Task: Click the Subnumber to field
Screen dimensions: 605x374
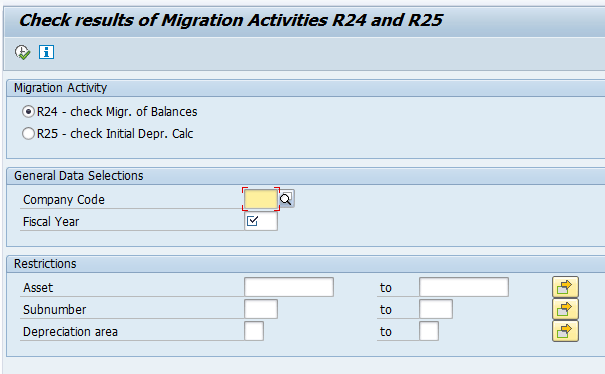Action: coord(436,309)
